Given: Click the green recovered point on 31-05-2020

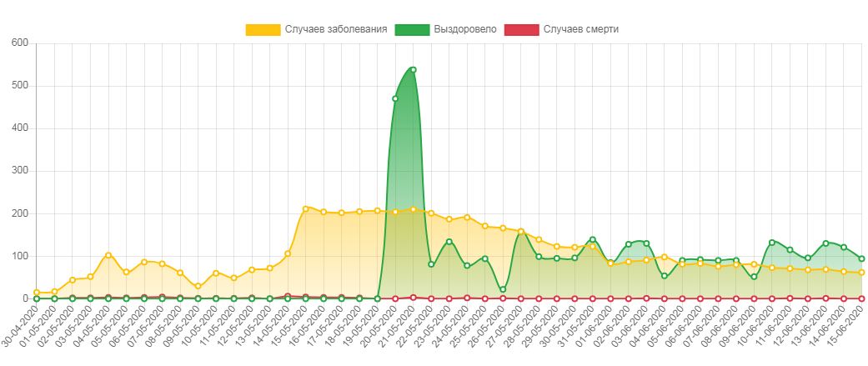Looking at the screenshot, I should tap(593, 240).
